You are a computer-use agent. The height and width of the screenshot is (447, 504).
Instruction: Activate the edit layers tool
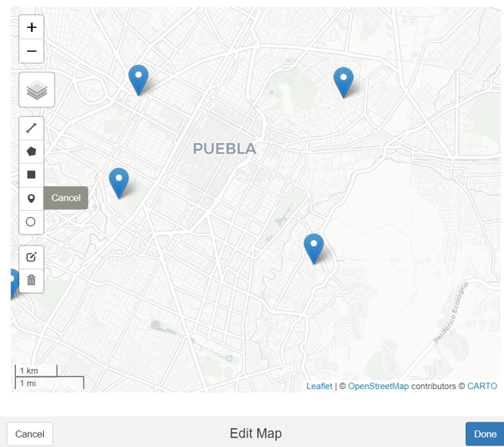[31, 257]
